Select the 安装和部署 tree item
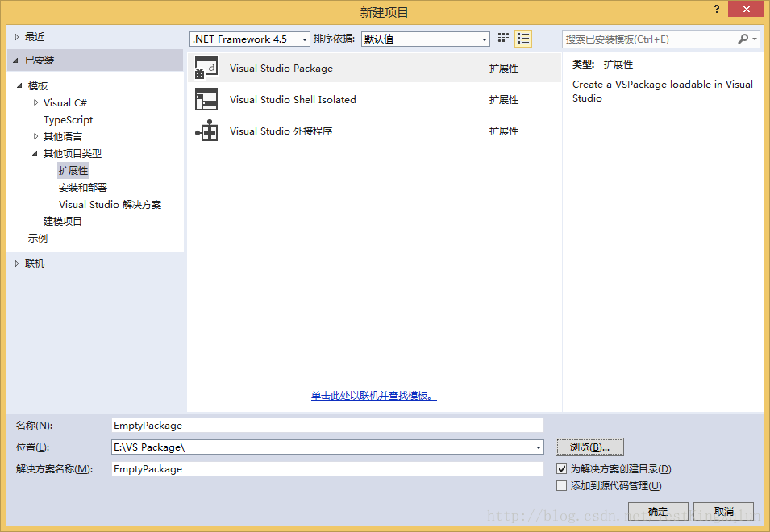 pos(82,188)
